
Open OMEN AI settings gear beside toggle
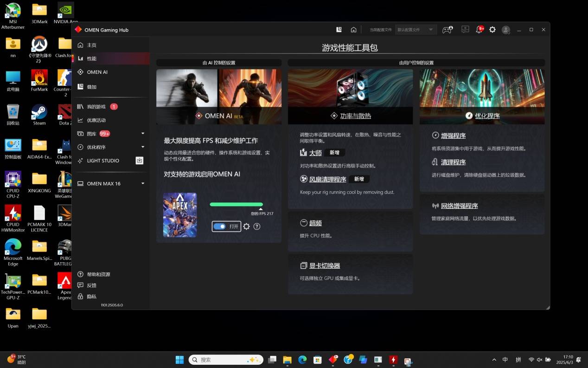click(247, 226)
